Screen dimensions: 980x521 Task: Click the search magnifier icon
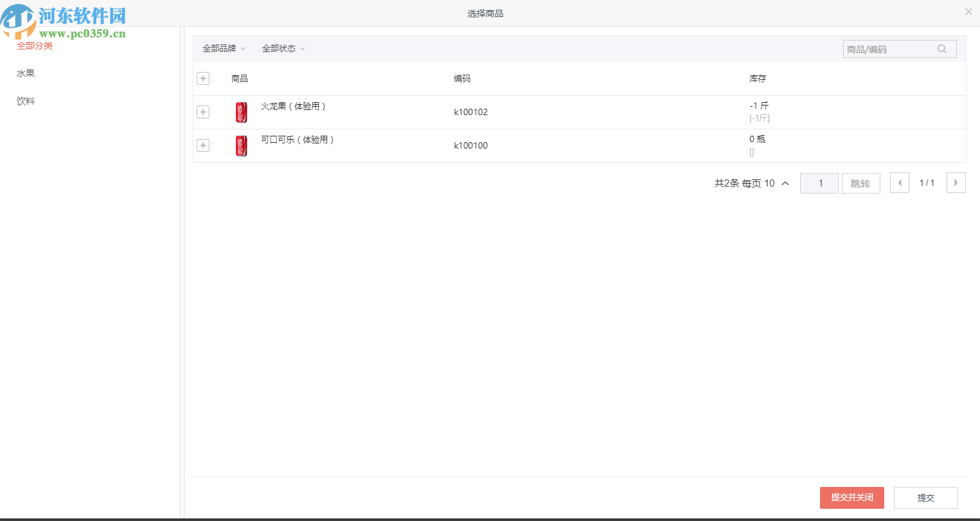pyautogui.click(x=942, y=49)
